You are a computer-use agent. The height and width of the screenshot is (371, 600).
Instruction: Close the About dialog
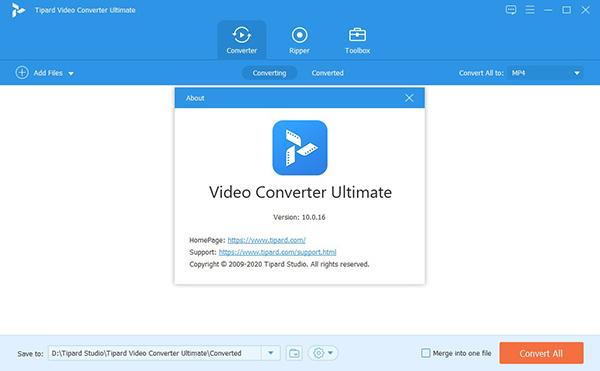pyautogui.click(x=409, y=98)
